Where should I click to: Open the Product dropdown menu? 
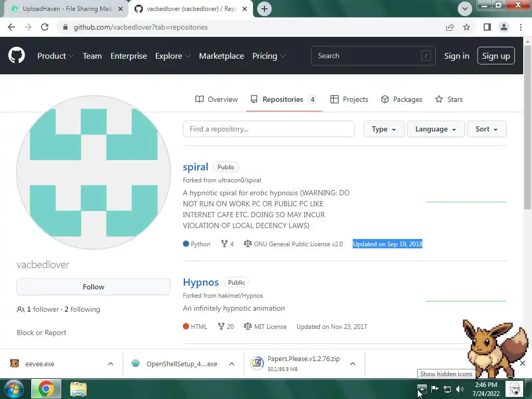coord(56,56)
